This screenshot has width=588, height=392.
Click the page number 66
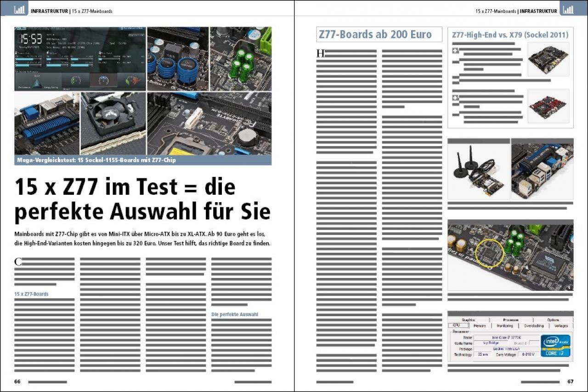point(17,381)
